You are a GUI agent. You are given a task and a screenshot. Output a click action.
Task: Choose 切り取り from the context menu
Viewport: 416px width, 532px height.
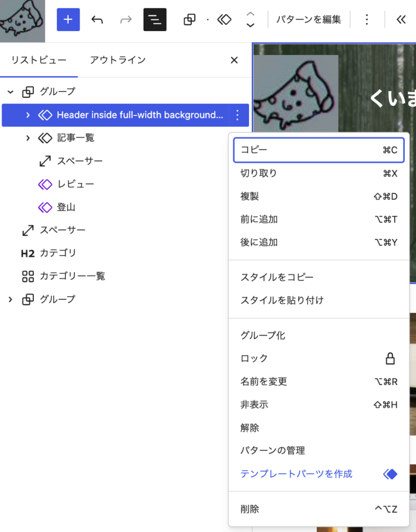319,174
